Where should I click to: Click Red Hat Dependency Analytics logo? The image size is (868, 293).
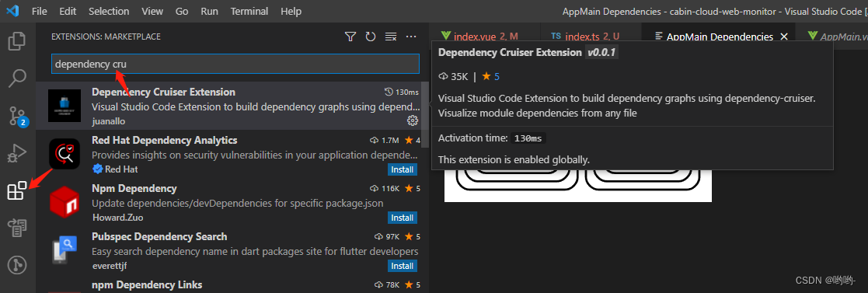tap(64, 154)
